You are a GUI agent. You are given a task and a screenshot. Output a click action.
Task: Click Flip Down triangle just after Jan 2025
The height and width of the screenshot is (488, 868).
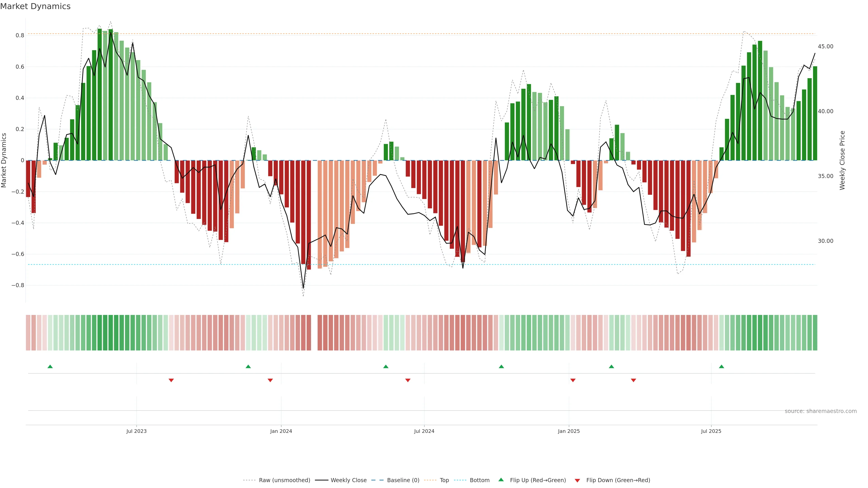(573, 380)
